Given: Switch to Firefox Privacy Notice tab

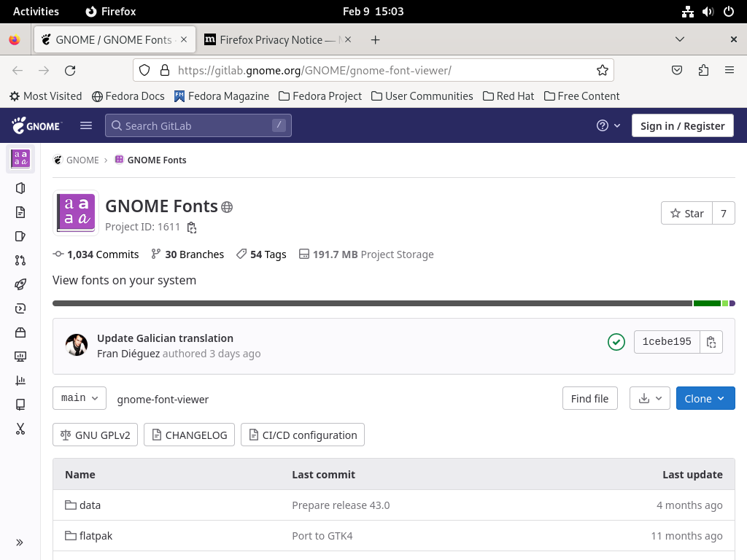Looking at the screenshot, I should [x=278, y=40].
